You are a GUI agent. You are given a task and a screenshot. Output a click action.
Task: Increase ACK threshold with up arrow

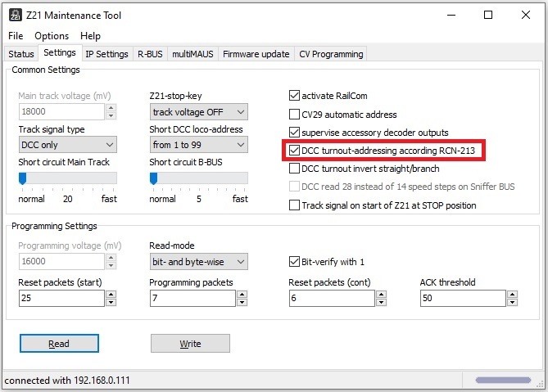[512, 295]
